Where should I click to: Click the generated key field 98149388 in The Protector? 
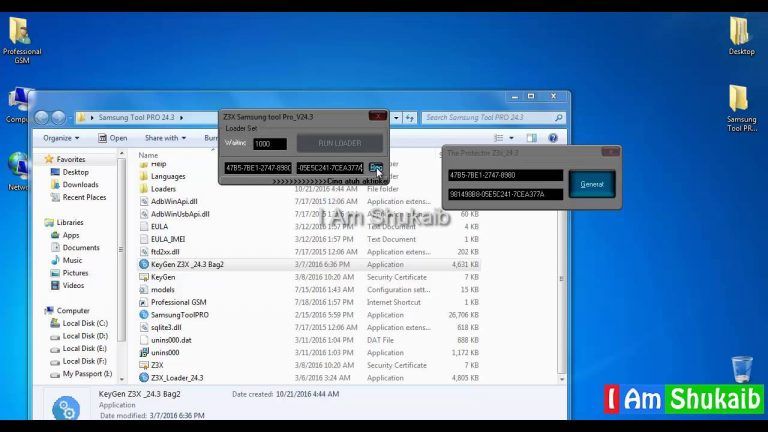click(505, 194)
